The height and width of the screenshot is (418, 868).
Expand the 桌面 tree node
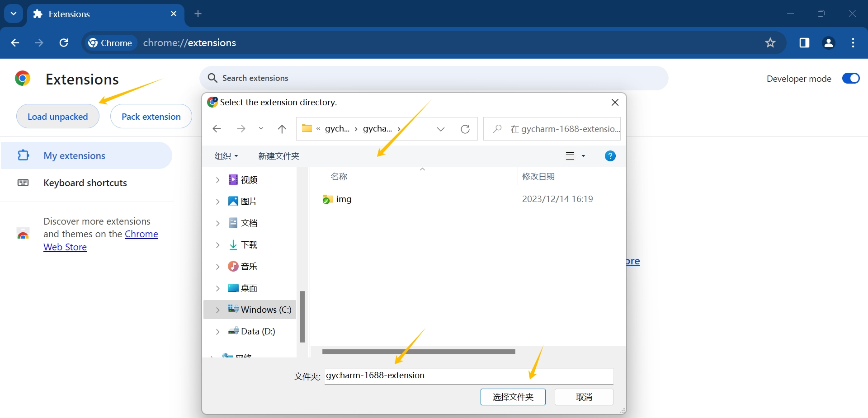[217, 288]
